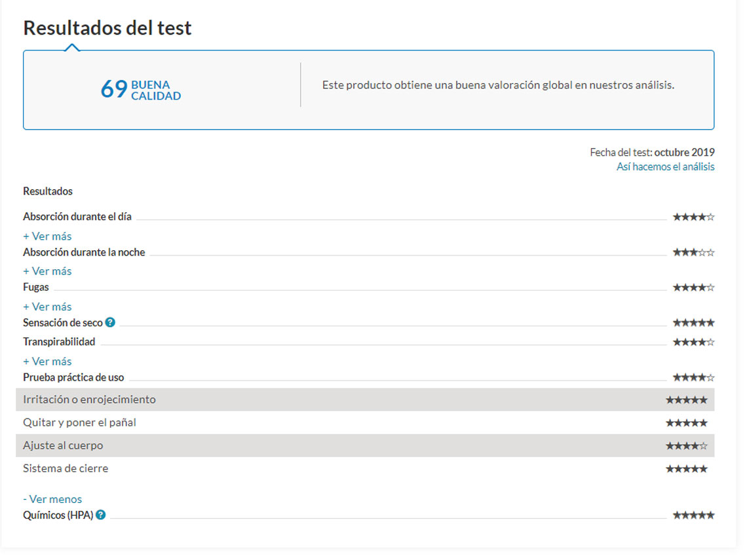Image resolution: width=747 pixels, height=560 pixels.
Task: Click star rating for Ajuste al cuerpo
Action: point(686,445)
